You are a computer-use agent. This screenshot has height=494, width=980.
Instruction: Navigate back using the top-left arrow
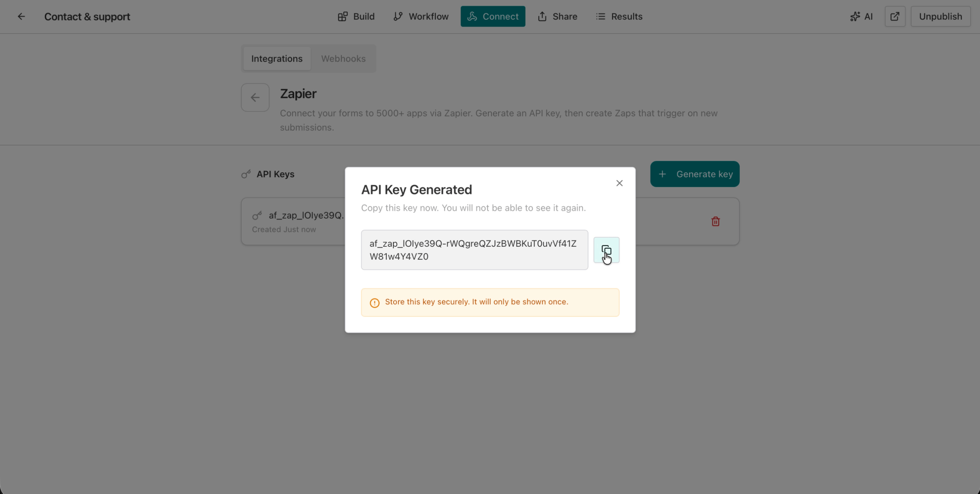[21, 16]
